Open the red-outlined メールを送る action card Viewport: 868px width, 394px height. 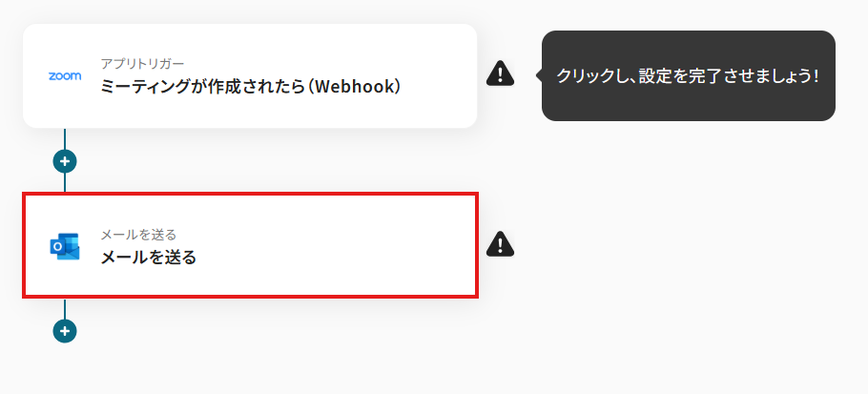[250, 245]
